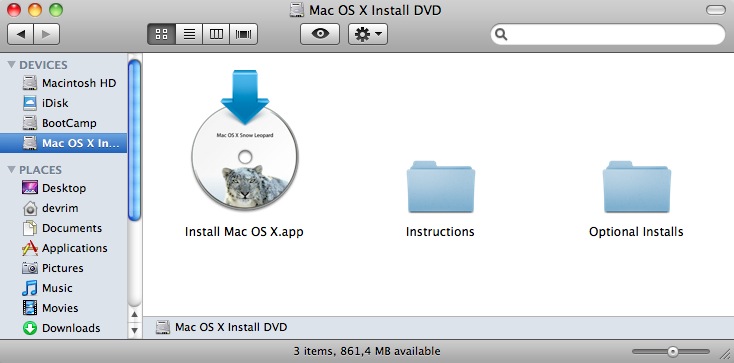Open Quick Look with the eye button
Viewport: 734px width, 363px height.
click(320, 34)
